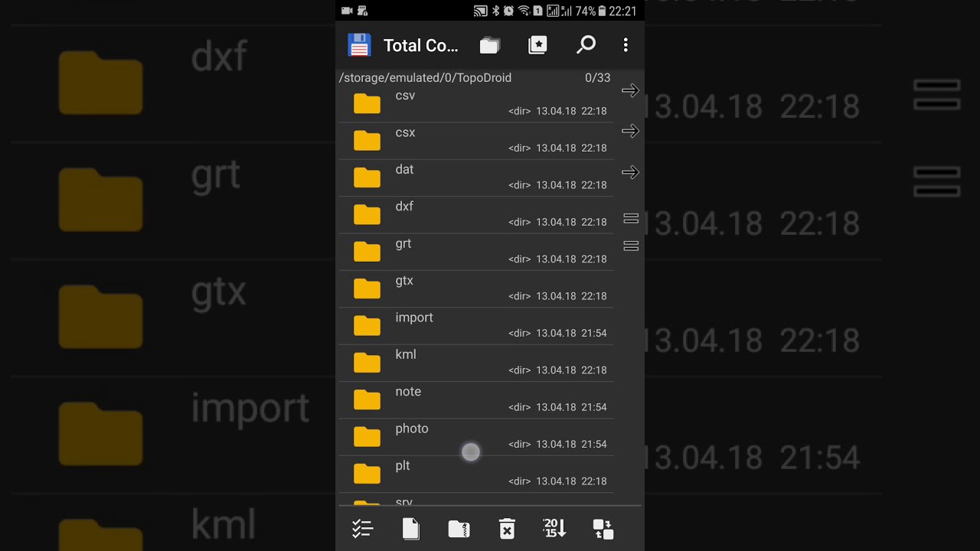Tap the sort order icon

point(554,527)
